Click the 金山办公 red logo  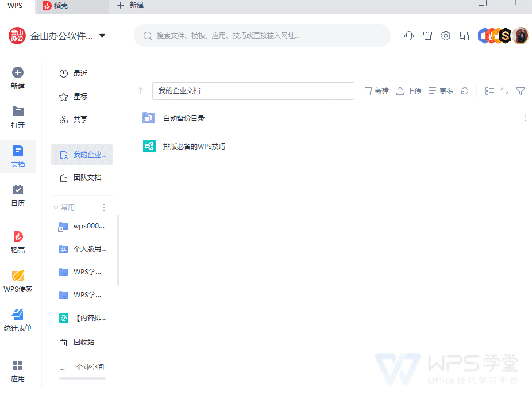click(x=17, y=36)
